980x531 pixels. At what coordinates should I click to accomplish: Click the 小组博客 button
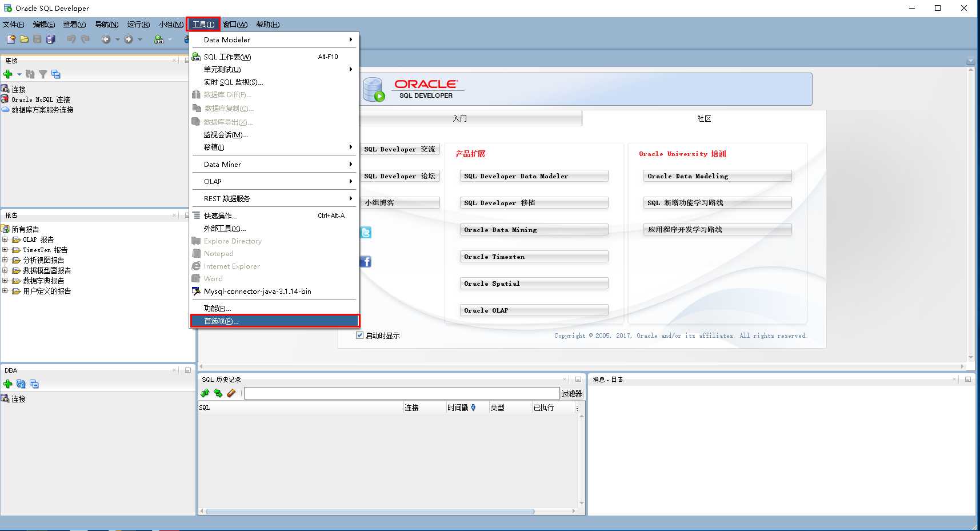pyautogui.click(x=400, y=203)
